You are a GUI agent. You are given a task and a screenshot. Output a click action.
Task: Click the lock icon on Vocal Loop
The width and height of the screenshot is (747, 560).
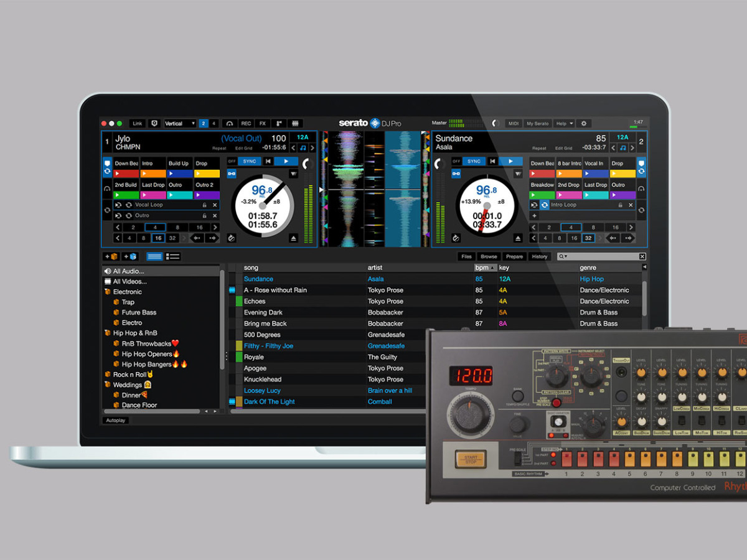click(x=204, y=205)
